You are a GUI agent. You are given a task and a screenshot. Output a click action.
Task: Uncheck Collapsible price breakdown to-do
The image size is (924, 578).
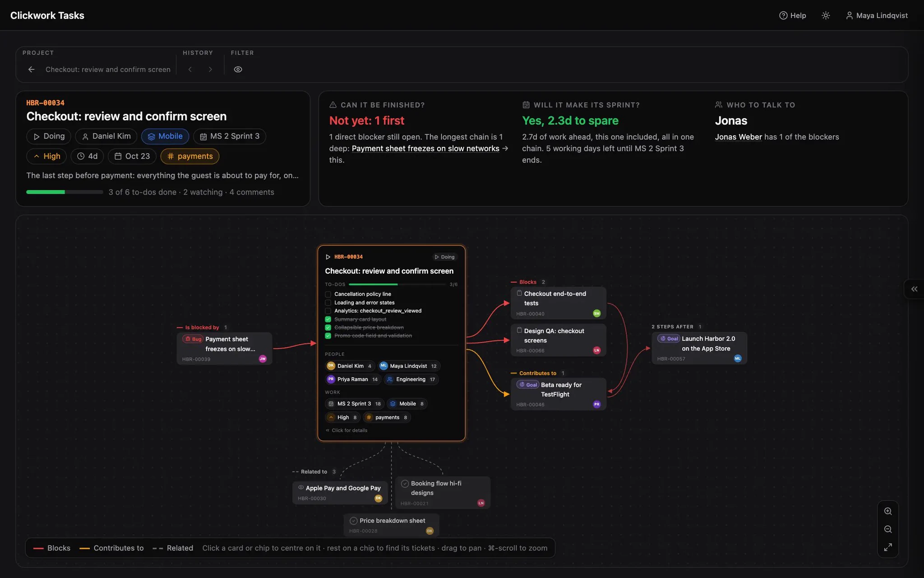click(328, 327)
